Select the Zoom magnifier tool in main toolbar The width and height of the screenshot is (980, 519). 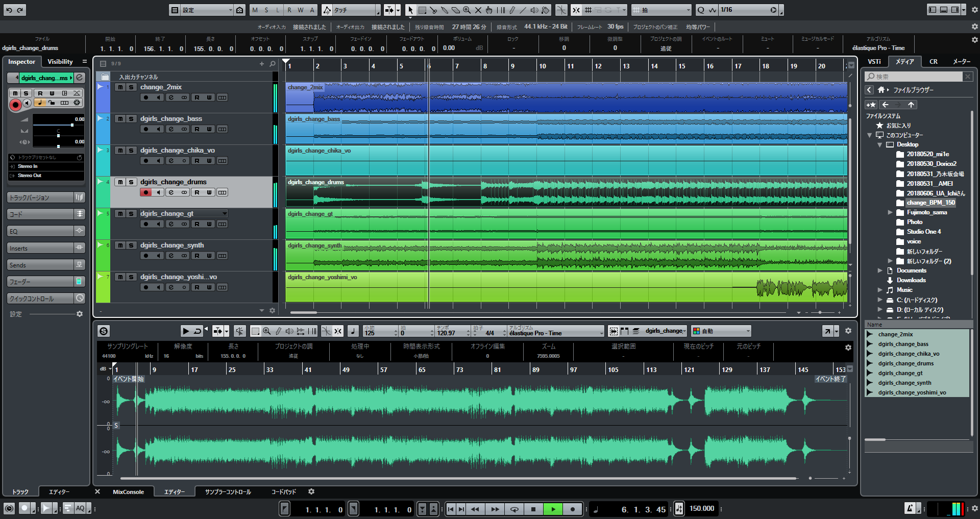click(x=467, y=10)
